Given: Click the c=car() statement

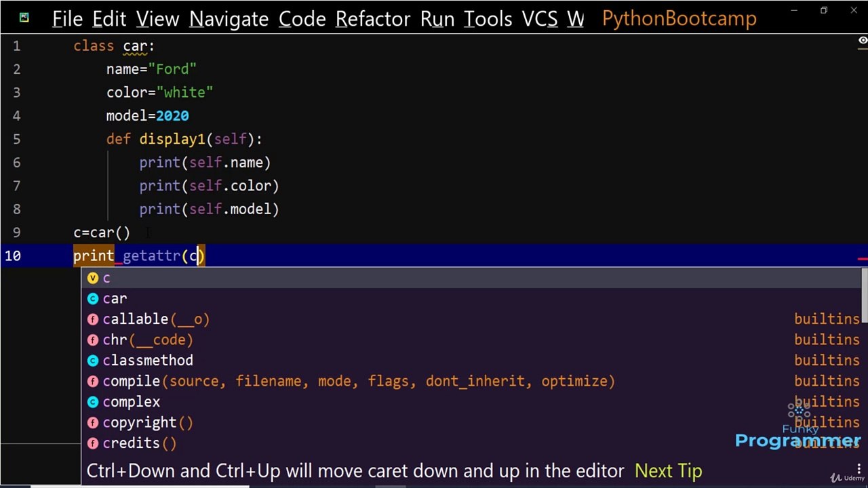Looking at the screenshot, I should click(x=102, y=232).
